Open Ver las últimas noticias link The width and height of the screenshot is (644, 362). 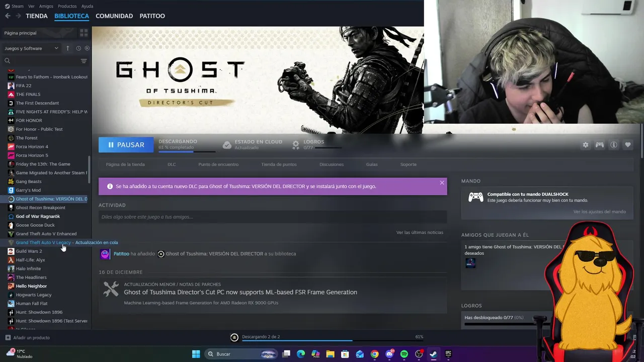click(x=420, y=232)
